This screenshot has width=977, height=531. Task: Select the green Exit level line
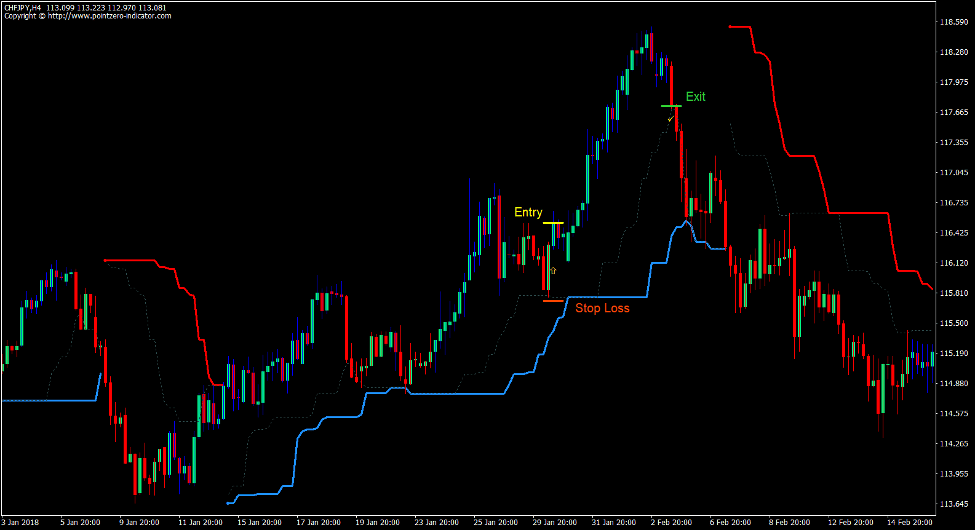point(670,105)
